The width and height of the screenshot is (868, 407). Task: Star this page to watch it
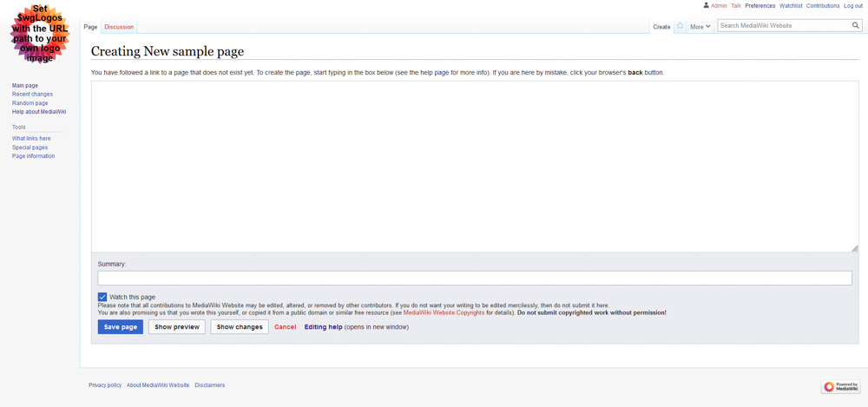[x=680, y=26]
